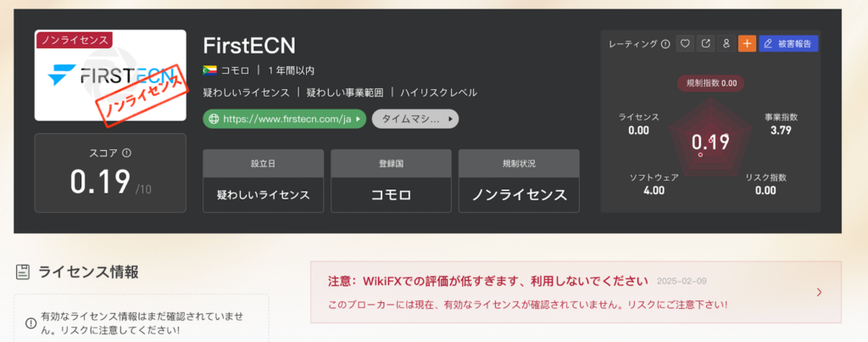
Task: Click the 疑わしいライセンス tag under the title
Action: point(247,93)
